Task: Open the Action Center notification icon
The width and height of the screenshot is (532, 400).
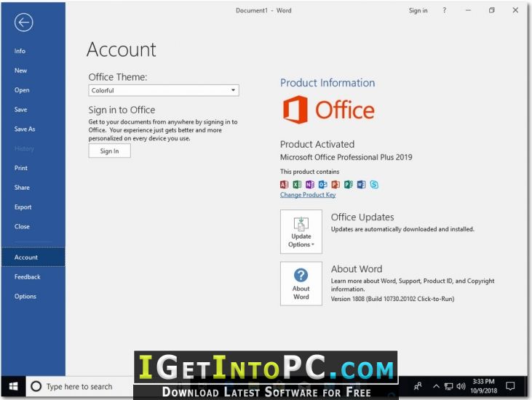Action: 510,386
